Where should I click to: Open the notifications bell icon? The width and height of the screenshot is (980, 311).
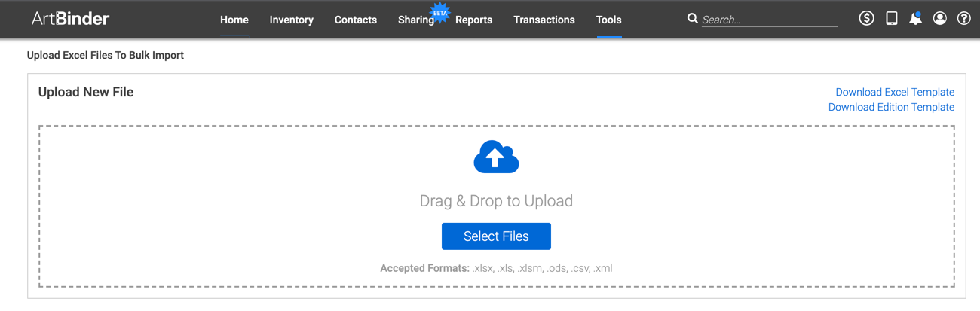coord(915,19)
